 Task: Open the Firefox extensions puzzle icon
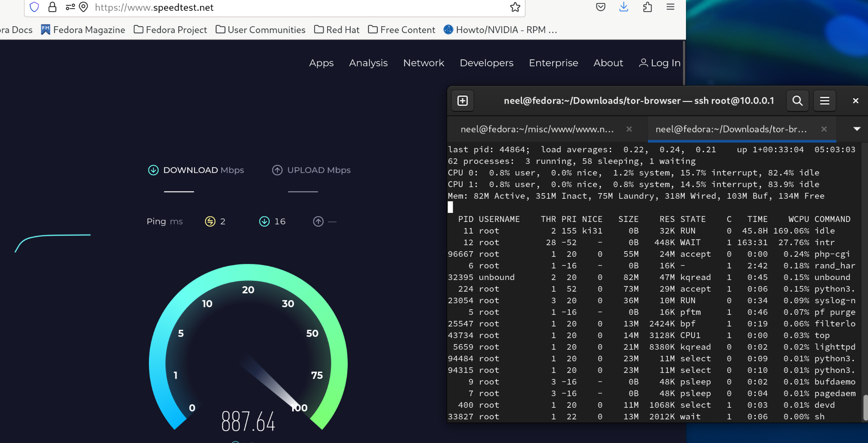coord(647,7)
